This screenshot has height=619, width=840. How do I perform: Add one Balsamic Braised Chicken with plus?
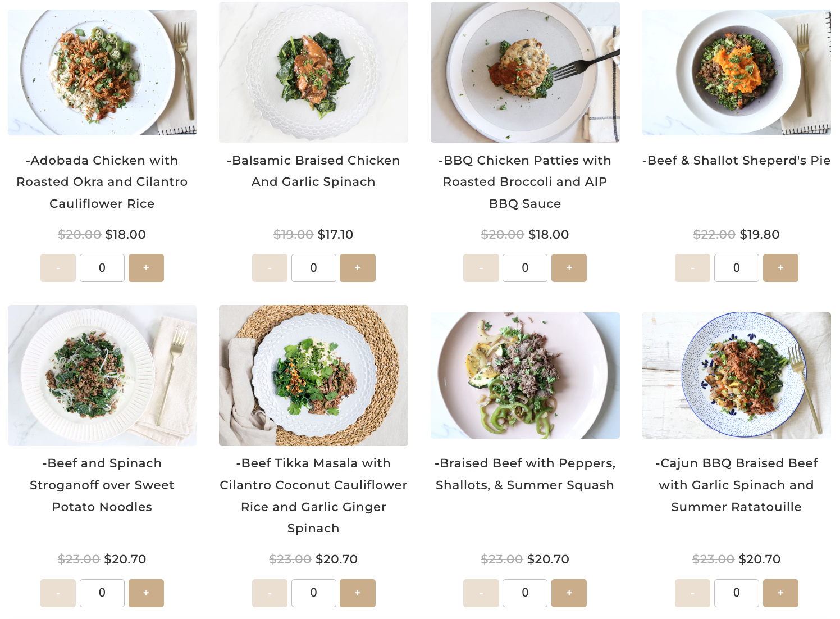pos(358,268)
